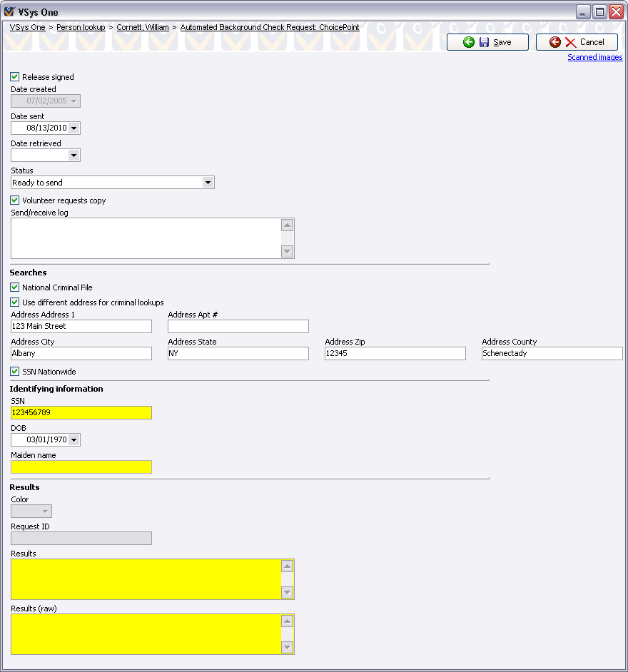Viewport: 628px width, 672px height.
Task: Click Send/receive log scroll down arrow
Action: pos(287,252)
